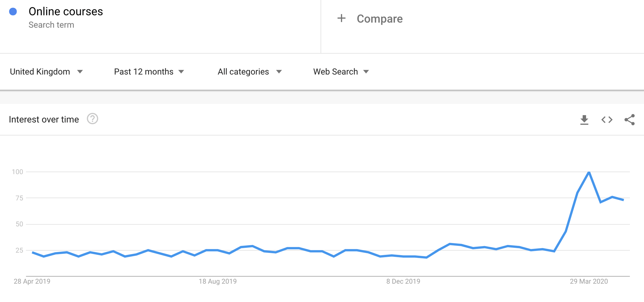This screenshot has height=302, width=644.
Task: Edit the Online courses search term
Action: (x=66, y=12)
